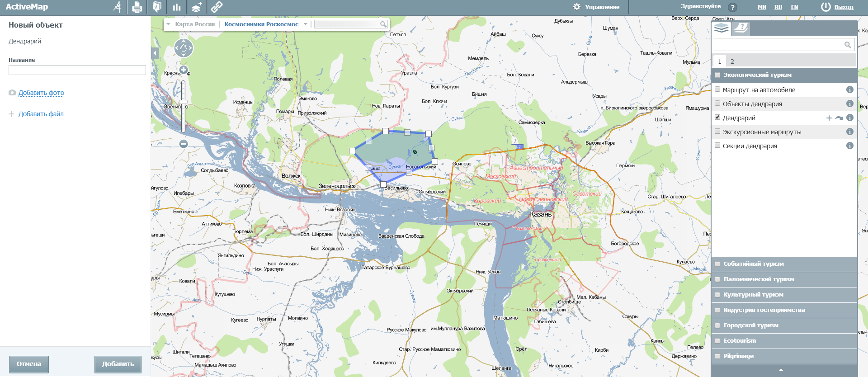Image resolution: width=868 pixels, height=377 pixels.
Task: Click the add layer icon
Action: click(196, 7)
